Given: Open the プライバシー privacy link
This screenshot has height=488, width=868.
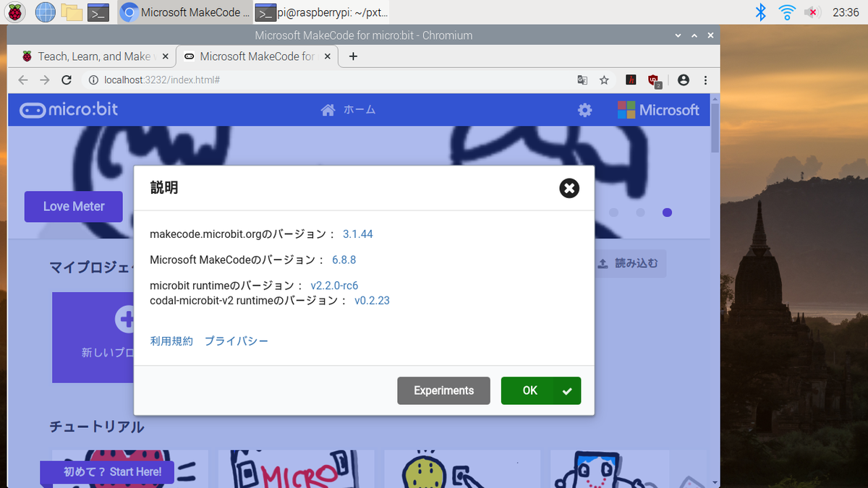Looking at the screenshot, I should coord(236,341).
